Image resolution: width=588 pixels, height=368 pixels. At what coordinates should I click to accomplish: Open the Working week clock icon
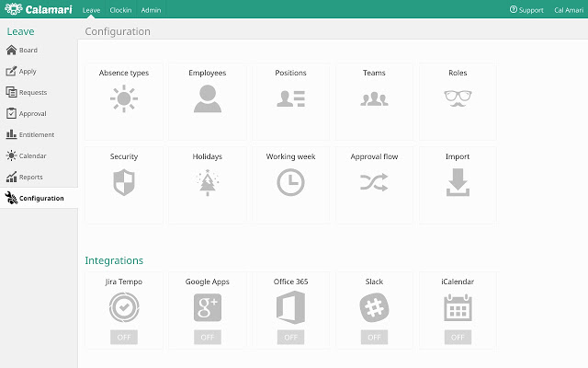coord(290,182)
